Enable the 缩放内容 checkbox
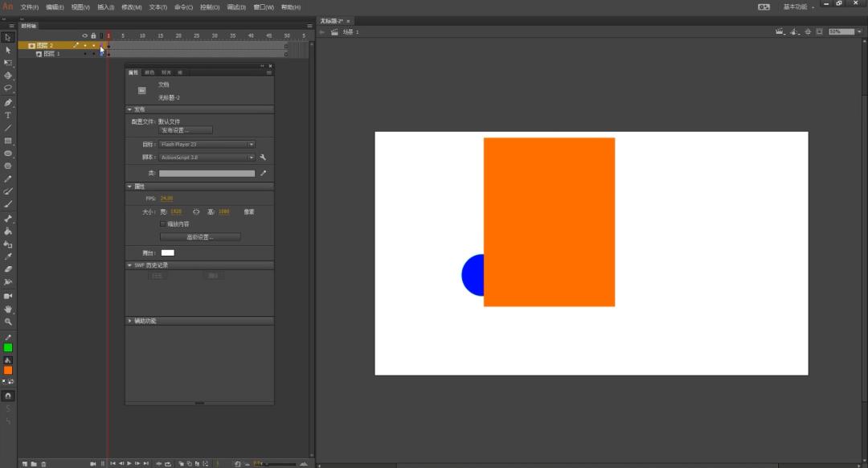 [163, 224]
